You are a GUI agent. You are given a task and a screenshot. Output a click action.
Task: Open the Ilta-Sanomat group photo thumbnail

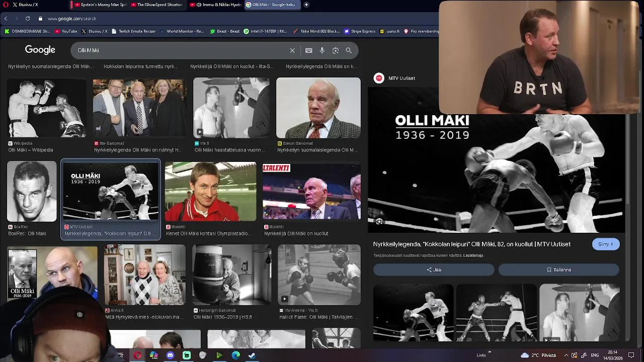click(140, 108)
